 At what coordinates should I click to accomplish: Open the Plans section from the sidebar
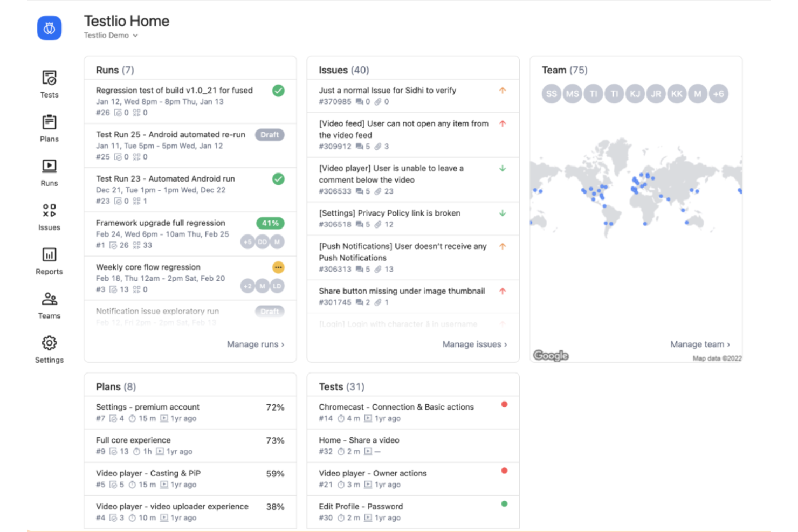49,128
